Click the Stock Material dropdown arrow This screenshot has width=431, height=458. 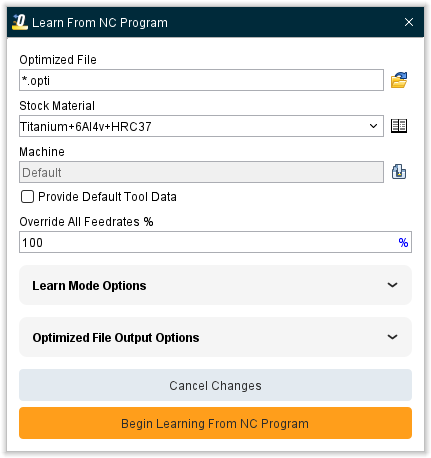[x=373, y=126]
